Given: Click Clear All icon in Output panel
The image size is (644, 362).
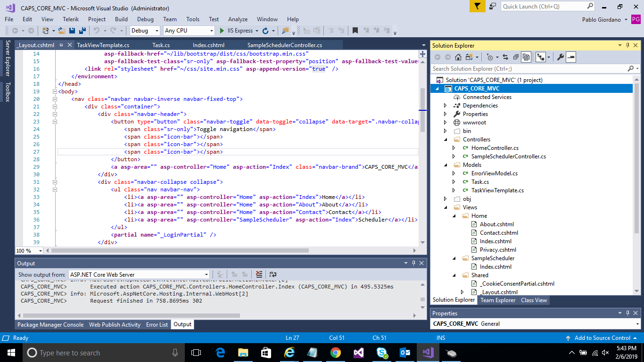Looking at the screenshot, I should [x=259, y=274].
